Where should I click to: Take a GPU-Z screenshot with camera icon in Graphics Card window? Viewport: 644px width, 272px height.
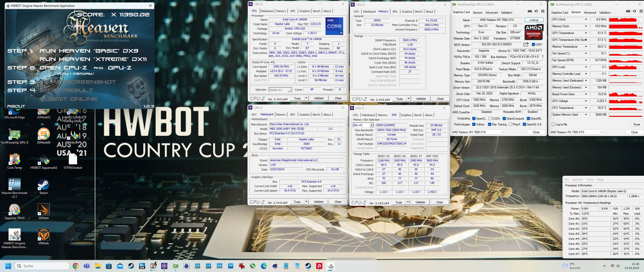(530, 11)
